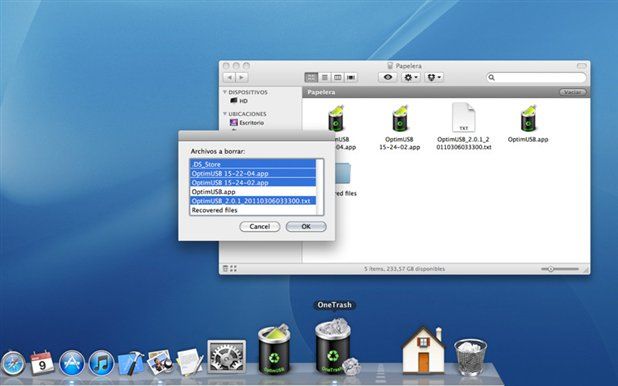This screenshot has width=618, height=386.
Task: Click the Finder toolbar toggle pill button
Action: pyautogui.click(x=582, y=66)
